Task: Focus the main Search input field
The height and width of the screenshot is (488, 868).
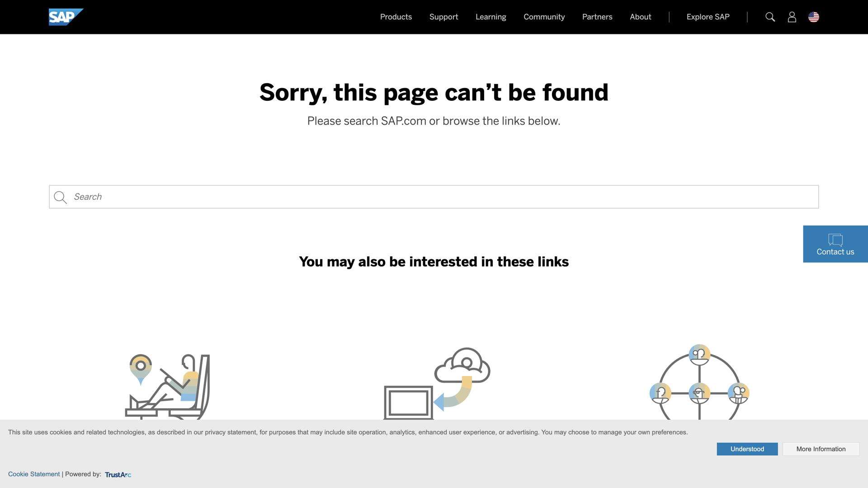Action: click(434, 197)
